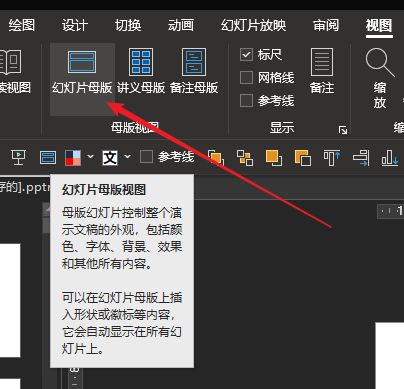The width and height of the screenshot is (404, 389).
Task: Open the Animations (动画) tab
Action: (x=181, y=25)
